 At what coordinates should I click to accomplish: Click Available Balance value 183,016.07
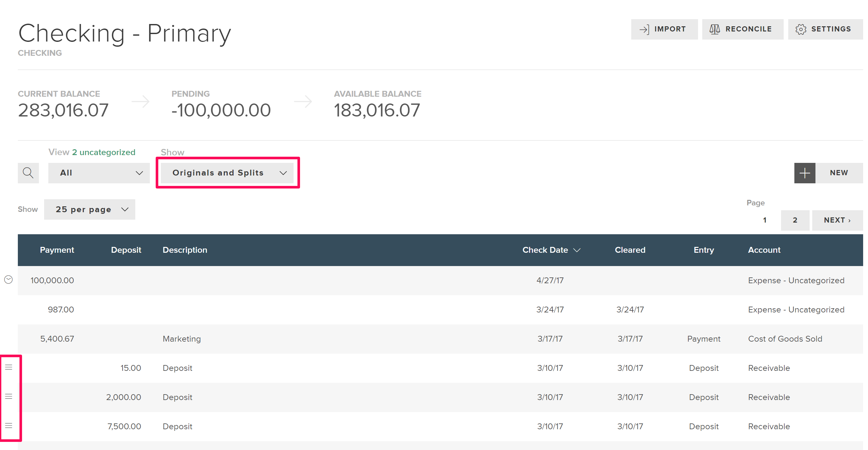[377, 110]
